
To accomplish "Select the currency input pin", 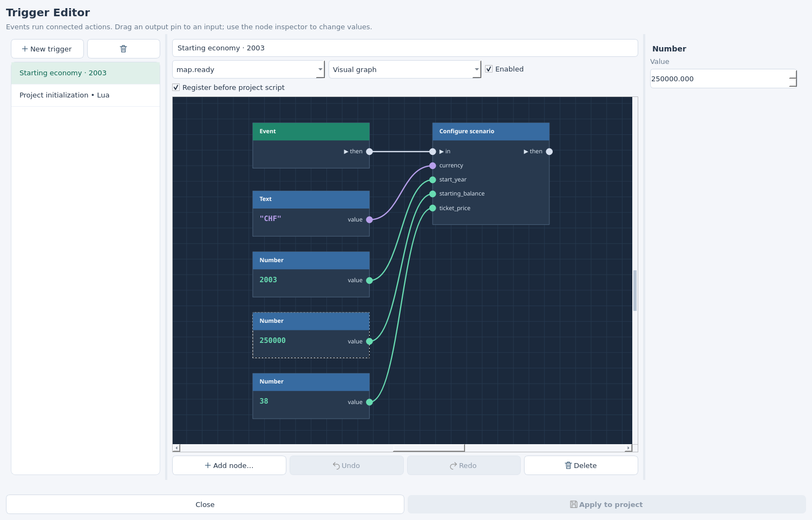I will [433, 166].
